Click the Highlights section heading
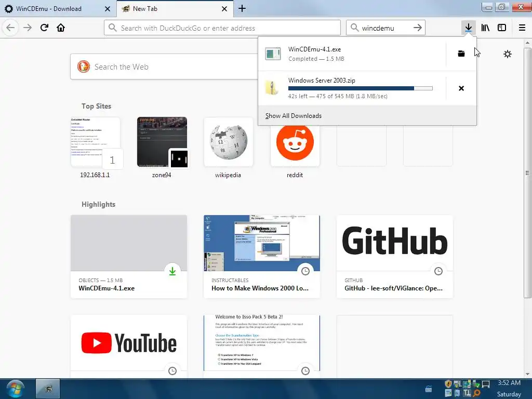Screen dimensions: 532x399 click(98, 204)
